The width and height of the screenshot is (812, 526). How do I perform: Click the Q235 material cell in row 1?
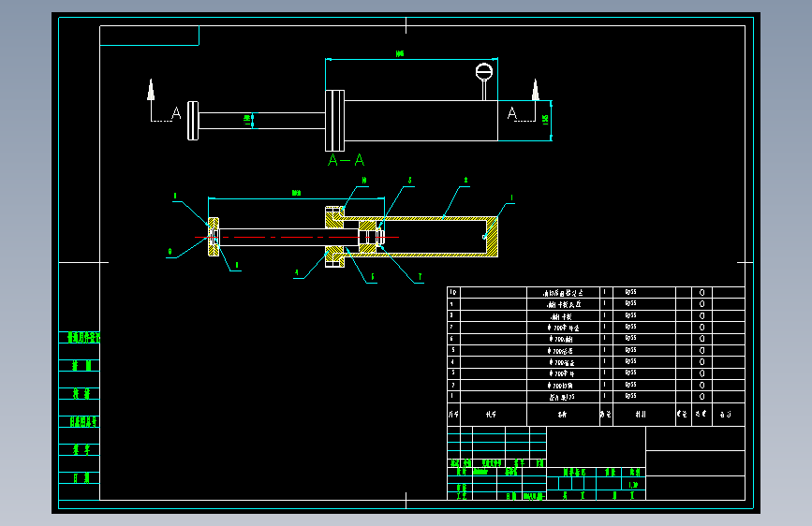click(644, 397)
